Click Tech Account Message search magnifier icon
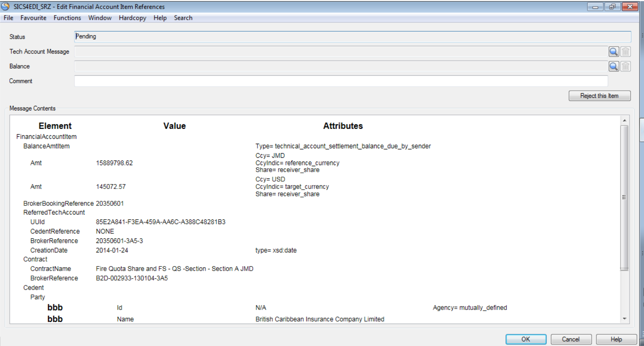 (x=613, y=52)
